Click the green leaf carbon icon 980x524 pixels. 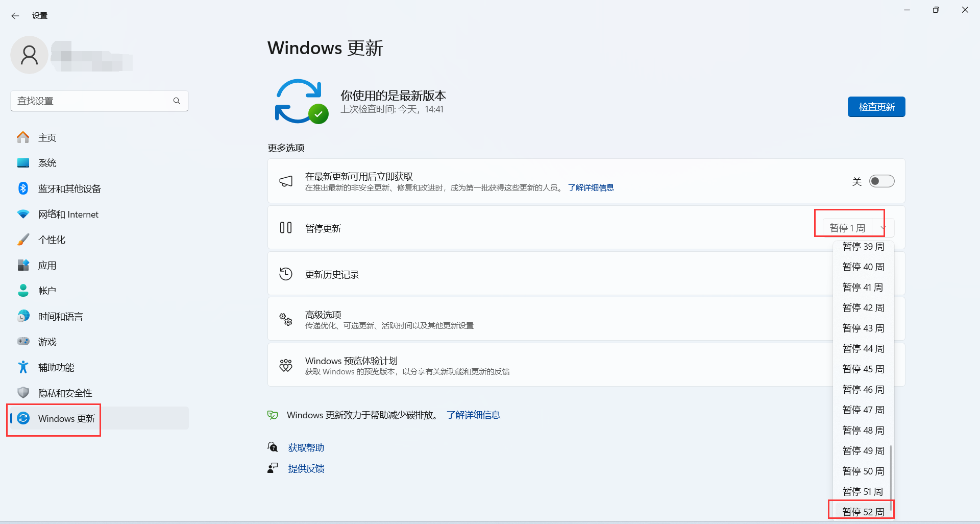[x=273, y=415]
